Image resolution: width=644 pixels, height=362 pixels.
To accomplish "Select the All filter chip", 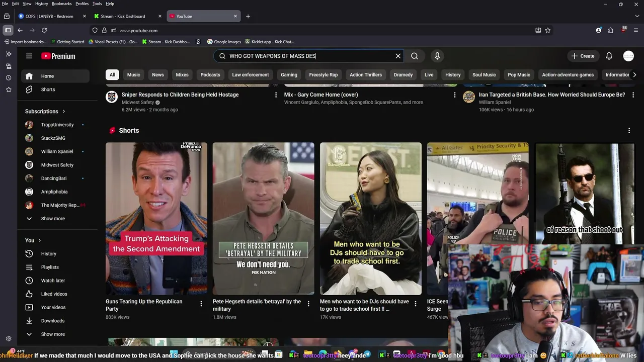I will pyautogui.click(x=112, y=75).
